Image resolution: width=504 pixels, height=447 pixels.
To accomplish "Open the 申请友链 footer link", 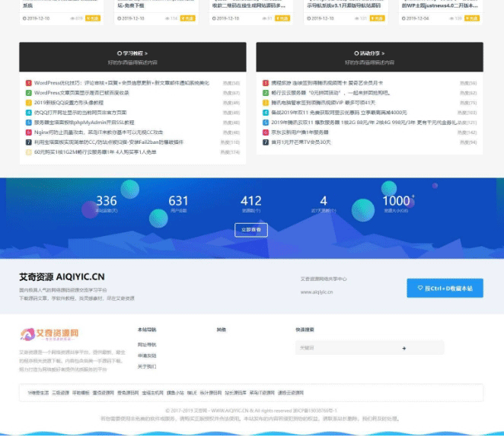I will [147, 356].
